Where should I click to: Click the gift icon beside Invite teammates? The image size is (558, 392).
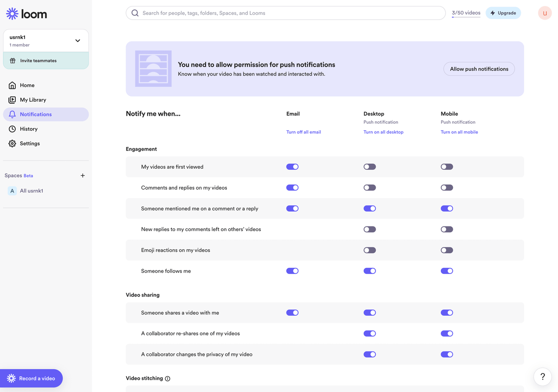[13, 60]
